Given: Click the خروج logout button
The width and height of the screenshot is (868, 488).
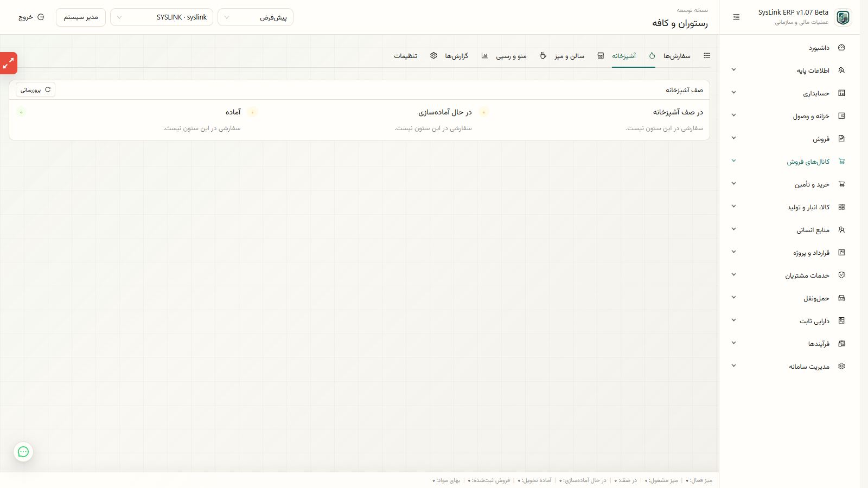Looking at the screenshot, I should [31, 17].
